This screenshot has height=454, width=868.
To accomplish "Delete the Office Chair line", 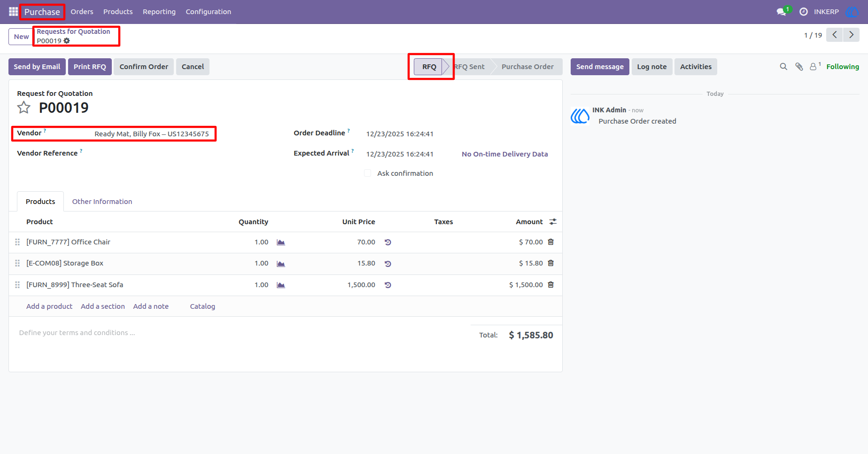I will pyautogui.click(x=551, y=242).
